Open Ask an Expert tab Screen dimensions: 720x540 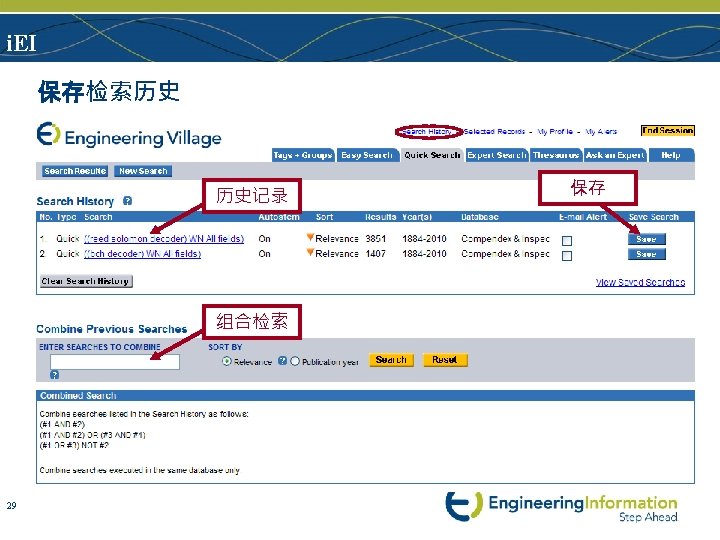(x=615, y=155)
